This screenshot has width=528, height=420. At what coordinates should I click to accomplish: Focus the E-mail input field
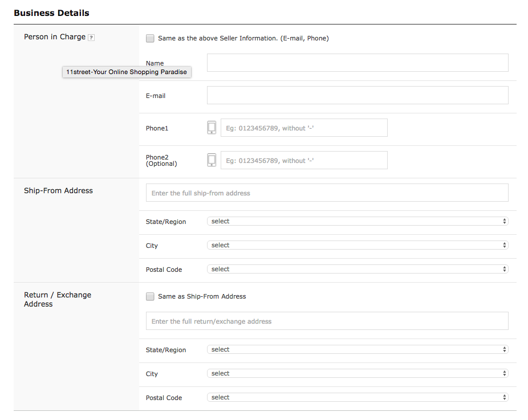pos(358,95)
